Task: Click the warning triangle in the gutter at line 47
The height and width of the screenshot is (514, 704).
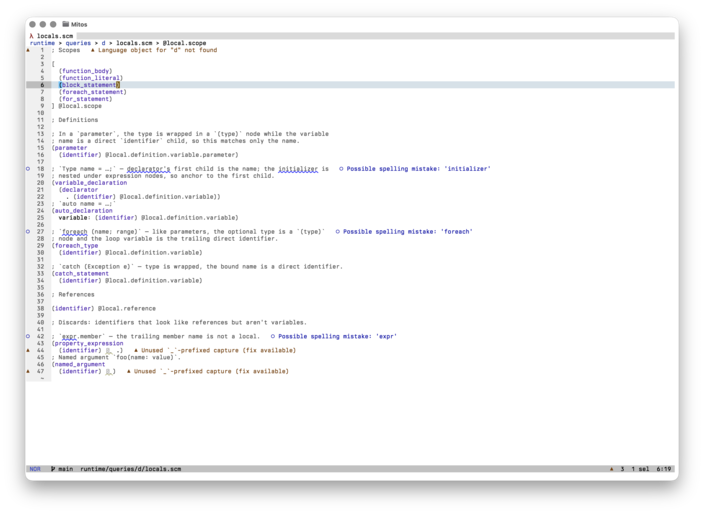Action: point(28,371)
